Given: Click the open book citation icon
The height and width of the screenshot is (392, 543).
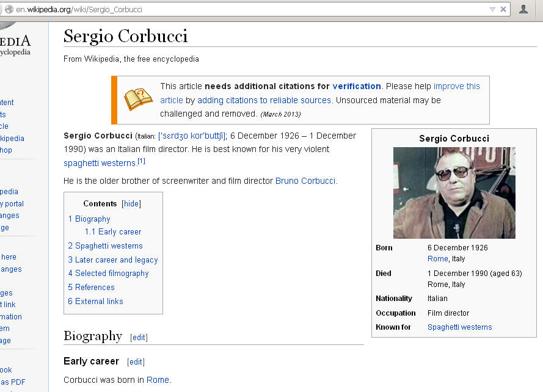Looking at the screenshot, I should [x=138, y=100].
